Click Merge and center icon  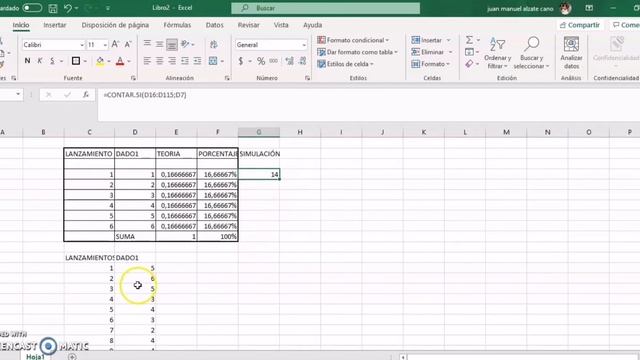pos(213,61)
